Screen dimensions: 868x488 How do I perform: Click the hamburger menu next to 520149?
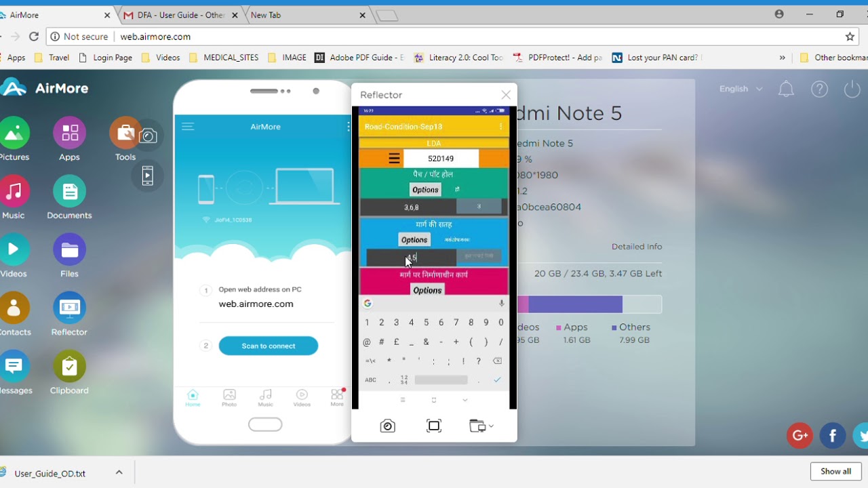tap(394, 159)
